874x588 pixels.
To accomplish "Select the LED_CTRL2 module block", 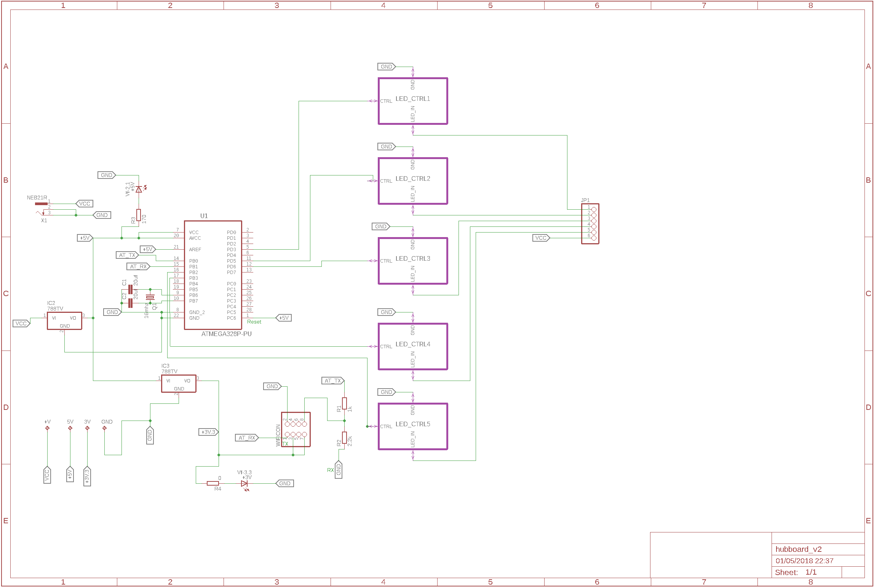I will tap(413, 181).
